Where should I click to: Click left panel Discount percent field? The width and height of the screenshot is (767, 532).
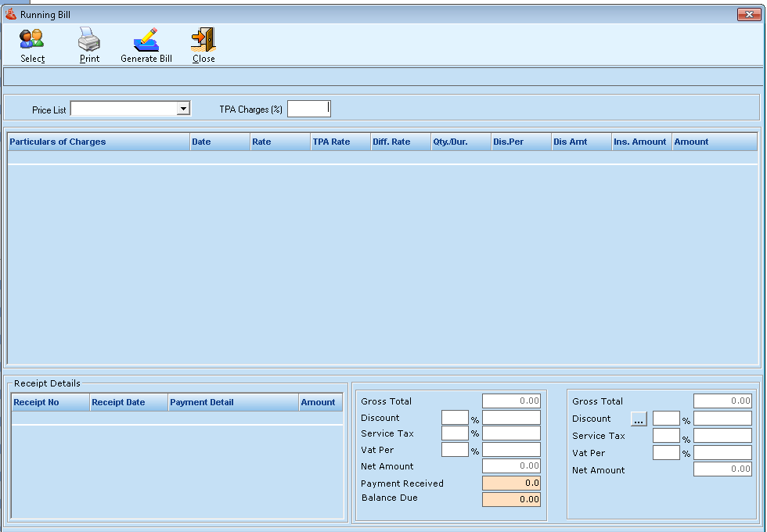pos(455,418)
